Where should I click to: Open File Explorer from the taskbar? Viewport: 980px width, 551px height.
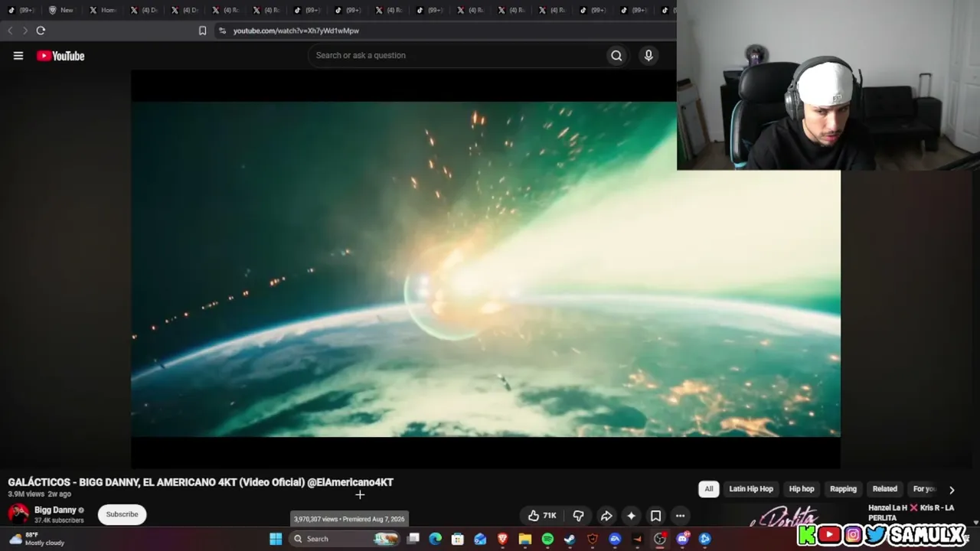(x=525, y=539)
